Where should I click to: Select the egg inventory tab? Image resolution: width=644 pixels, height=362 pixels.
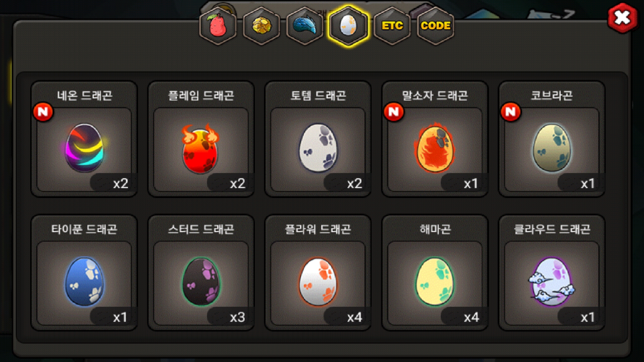[348, 26]
